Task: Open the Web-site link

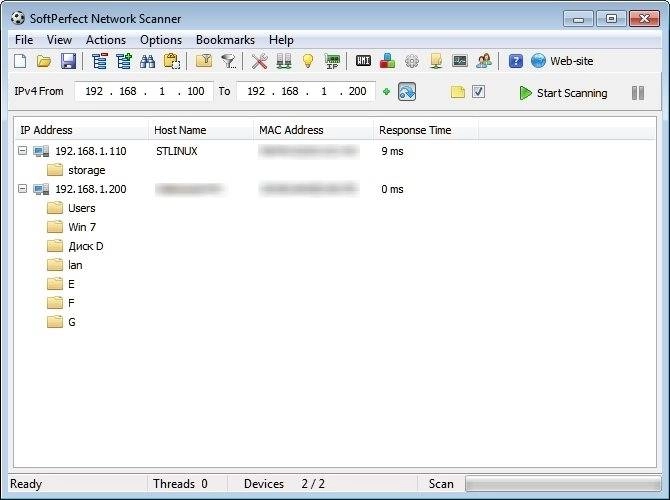Action: click(562, 61)
